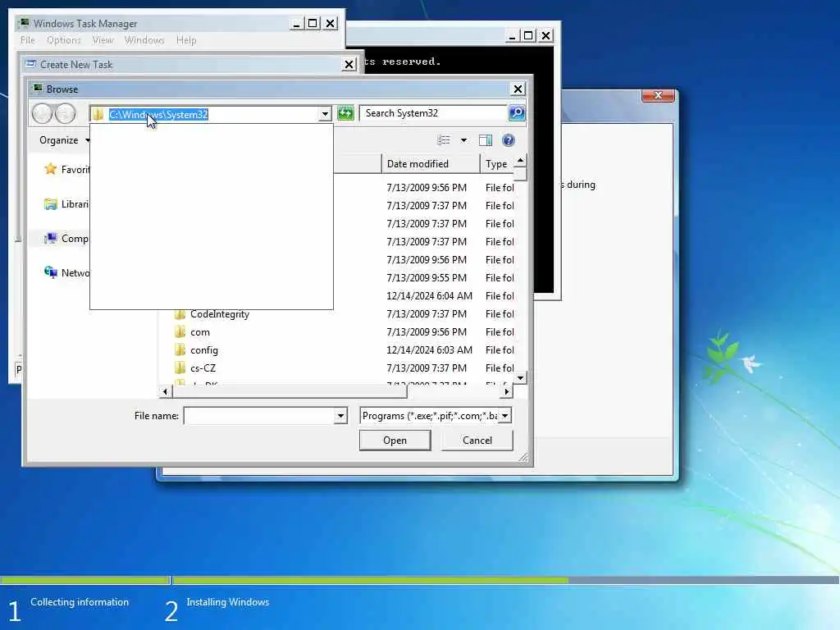Click the search magnifier icon
This screenshot has height=630, width=840.
click(517, 113)
